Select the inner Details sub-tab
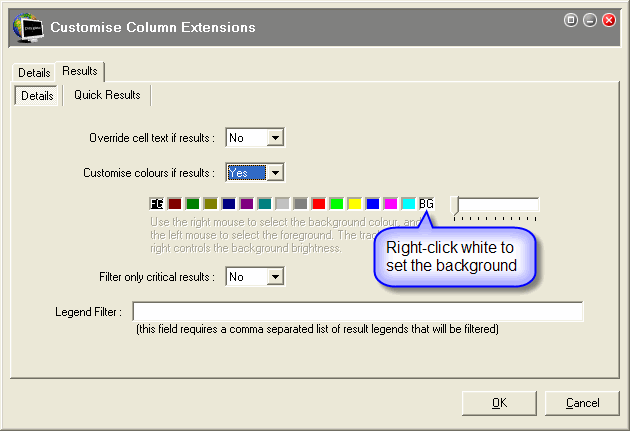Screen dimensions: 630x431 37,96
